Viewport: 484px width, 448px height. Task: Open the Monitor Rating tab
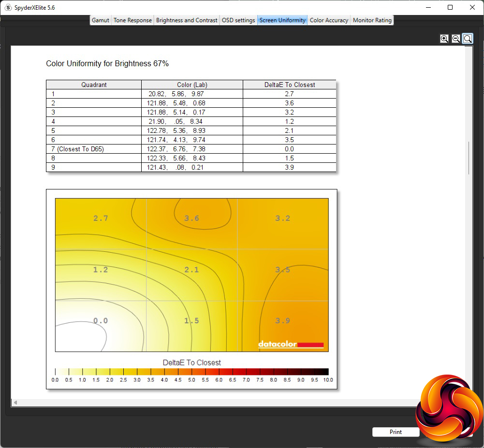[372, 20]
